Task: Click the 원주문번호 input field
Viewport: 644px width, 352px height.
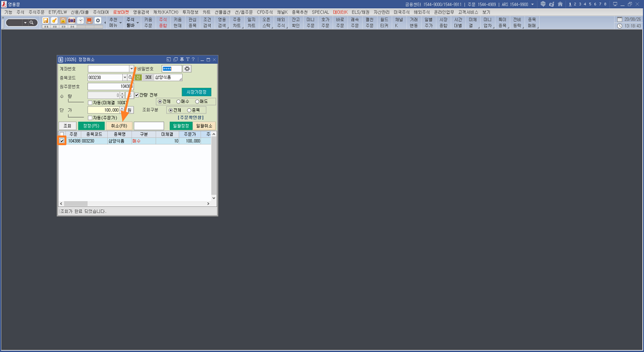Action: coord(111,87)
